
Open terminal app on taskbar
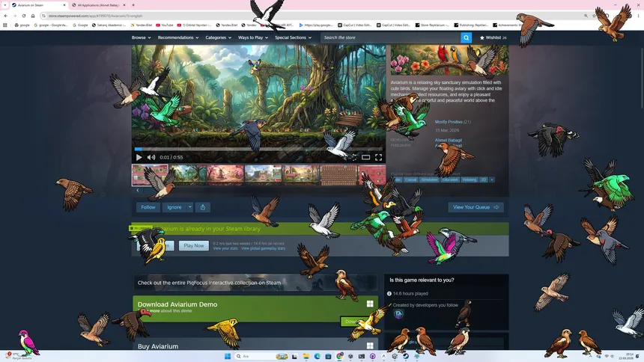362,356
